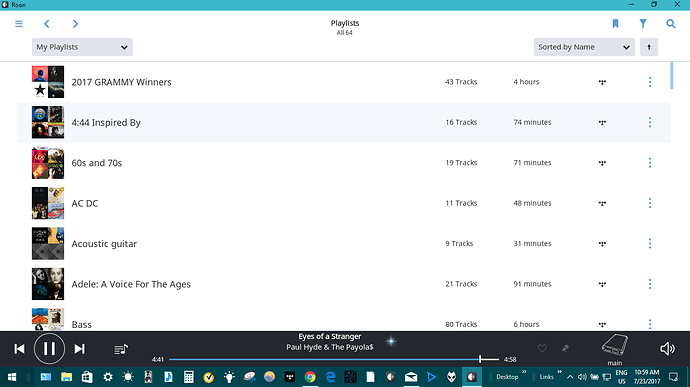Click the AC DC cover thumbnail
The width and height of the screenshot is (690, 387).
[48, 203]
